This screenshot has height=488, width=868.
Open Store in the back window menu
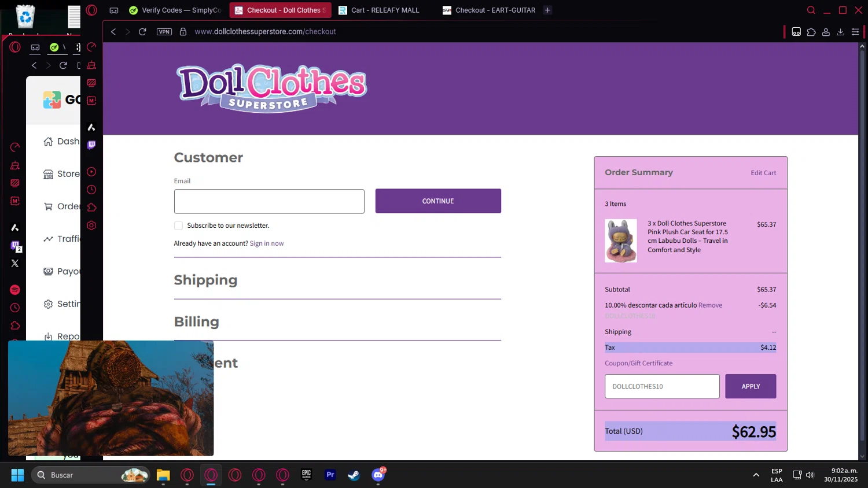point(61,174)
